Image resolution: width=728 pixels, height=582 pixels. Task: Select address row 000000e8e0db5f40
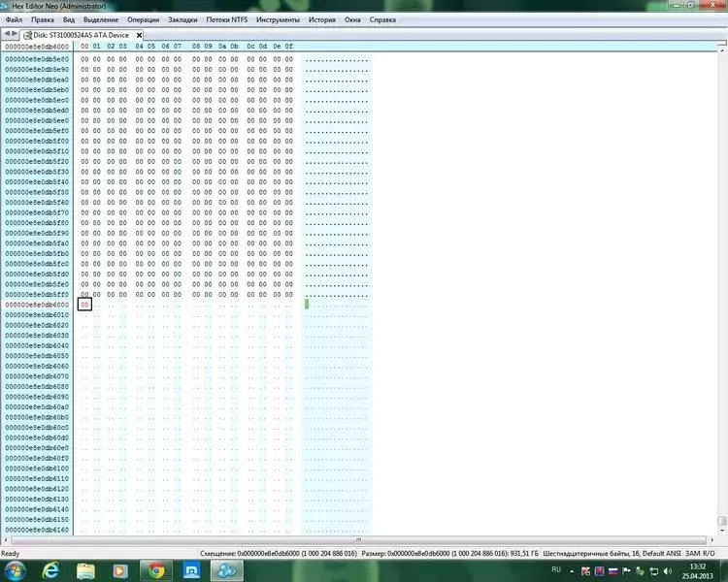pos(37,182)
